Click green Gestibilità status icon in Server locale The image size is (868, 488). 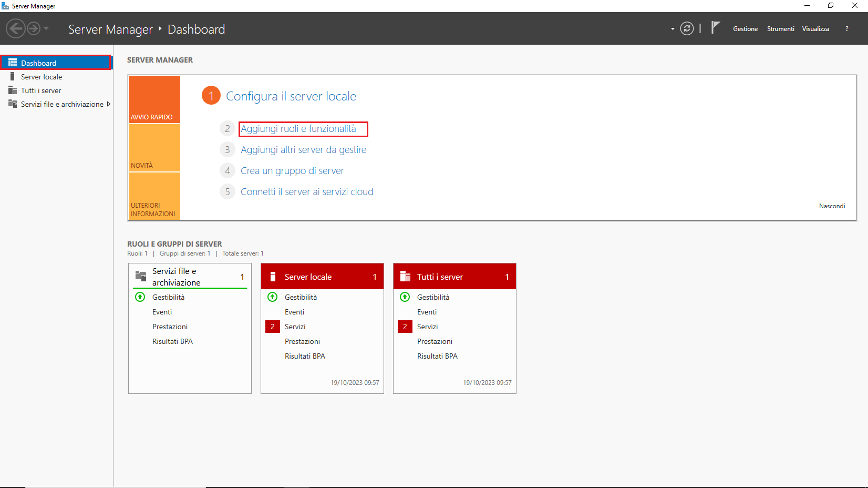tap(273, 297)
